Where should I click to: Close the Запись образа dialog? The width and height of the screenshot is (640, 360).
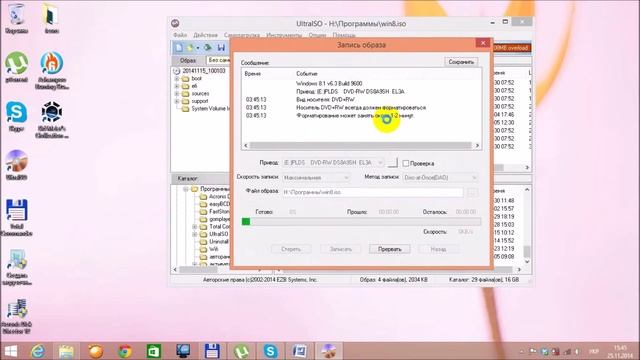tap(483, 43)
